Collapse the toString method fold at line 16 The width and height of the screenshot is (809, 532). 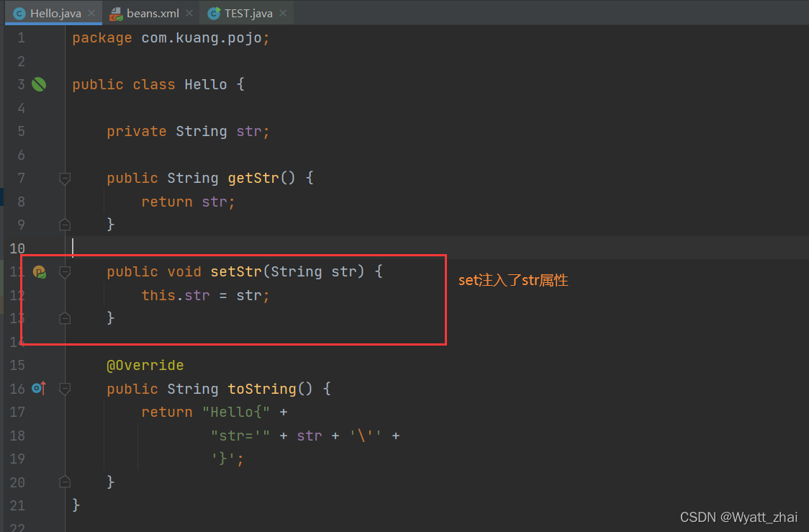65,389
